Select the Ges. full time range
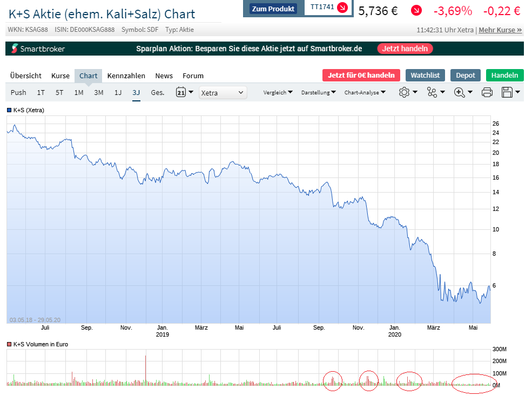The height and width of the screenshot is (403, 532). coord(157,93)
